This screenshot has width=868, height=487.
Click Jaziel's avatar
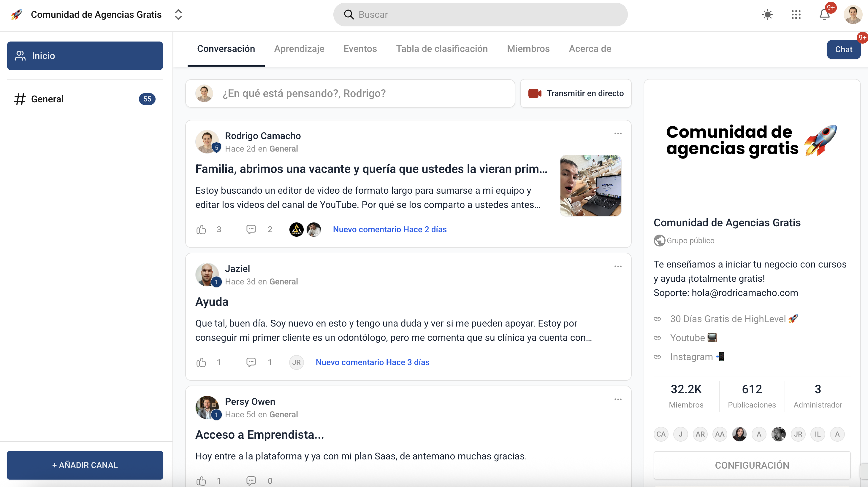207,275
